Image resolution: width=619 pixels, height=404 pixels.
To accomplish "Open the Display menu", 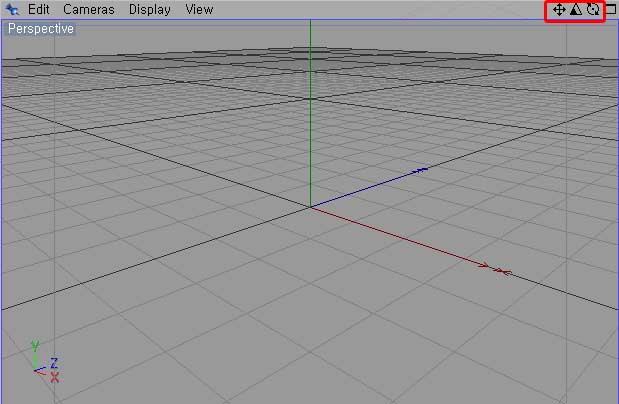I will 149,9.
